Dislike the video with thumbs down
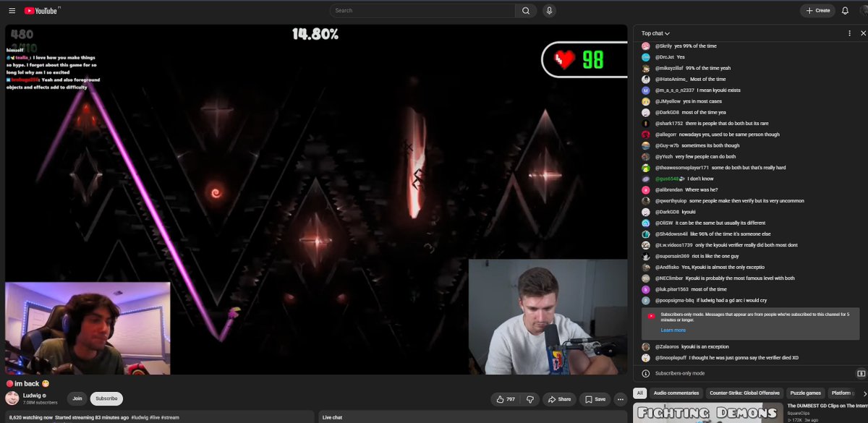The image size is (868, 423). point(530,399)
